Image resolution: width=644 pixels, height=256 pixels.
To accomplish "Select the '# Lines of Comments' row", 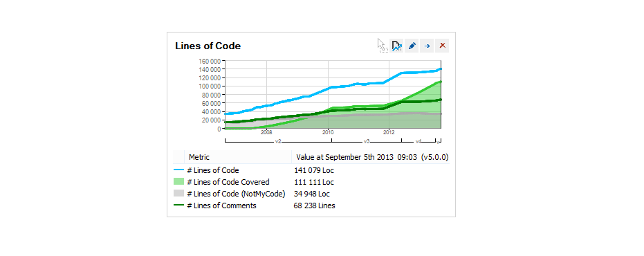I will tap(311, 205).
